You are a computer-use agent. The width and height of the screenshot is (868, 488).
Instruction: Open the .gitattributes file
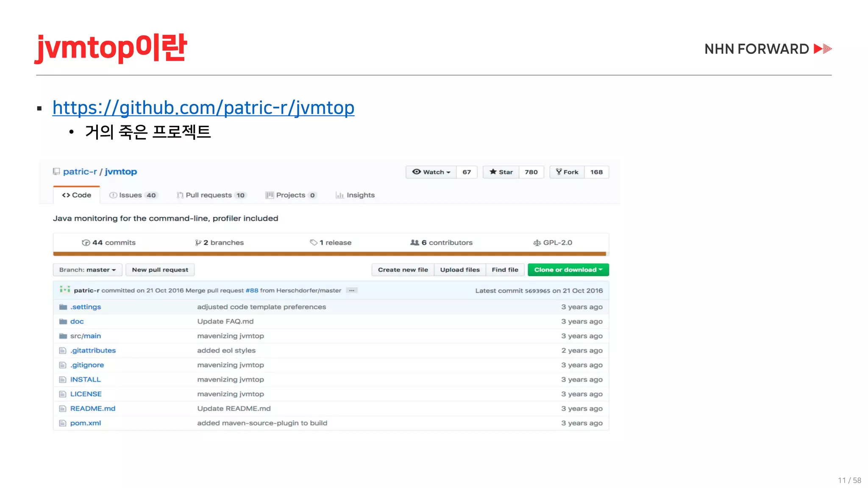coord(93,350)
